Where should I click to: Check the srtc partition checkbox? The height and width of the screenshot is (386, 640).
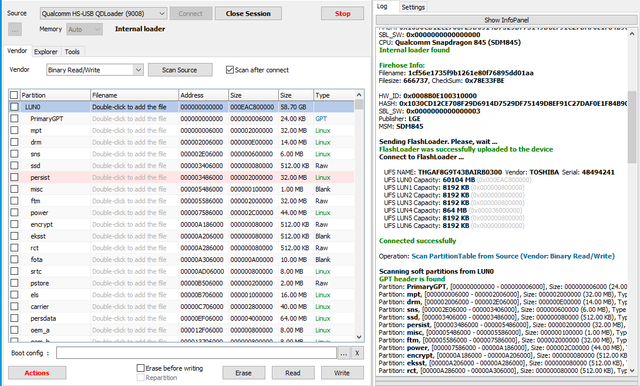14,271
